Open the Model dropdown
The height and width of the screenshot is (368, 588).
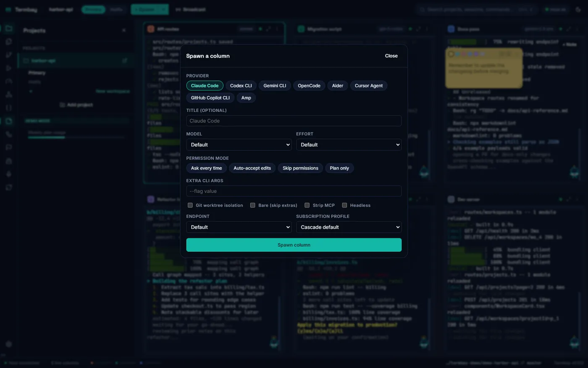pyautogui.click(x=239, y=145)
